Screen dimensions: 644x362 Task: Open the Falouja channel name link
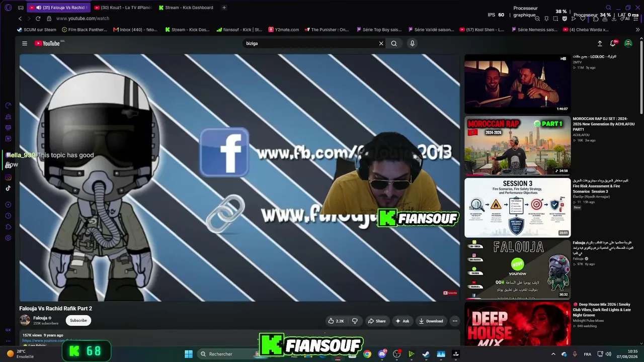pos(40,318)
